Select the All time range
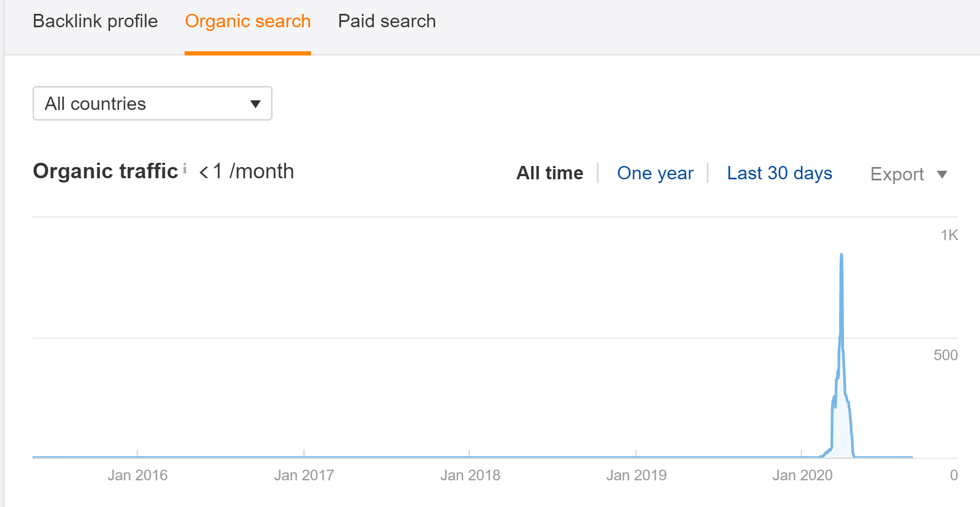This screenshot has height=507, width=980. [x=549, y=173]
